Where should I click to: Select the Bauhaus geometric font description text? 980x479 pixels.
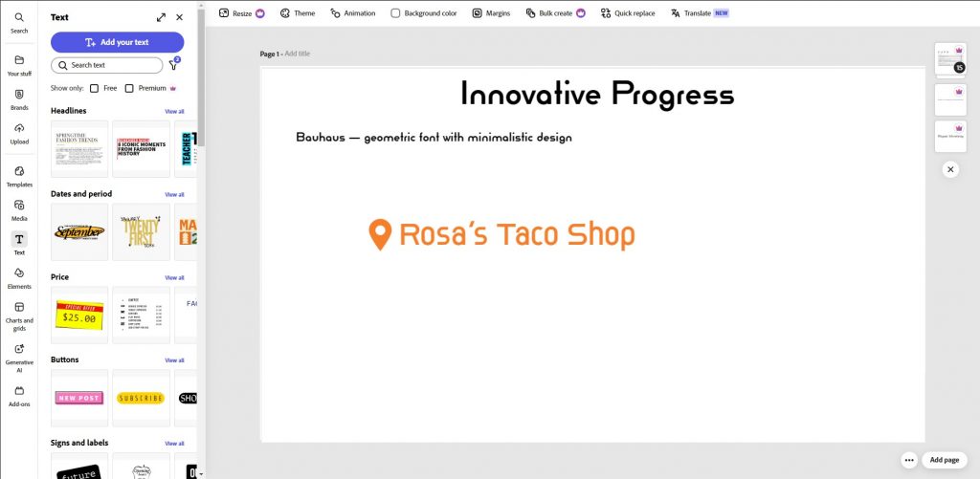tap(434, 138)
